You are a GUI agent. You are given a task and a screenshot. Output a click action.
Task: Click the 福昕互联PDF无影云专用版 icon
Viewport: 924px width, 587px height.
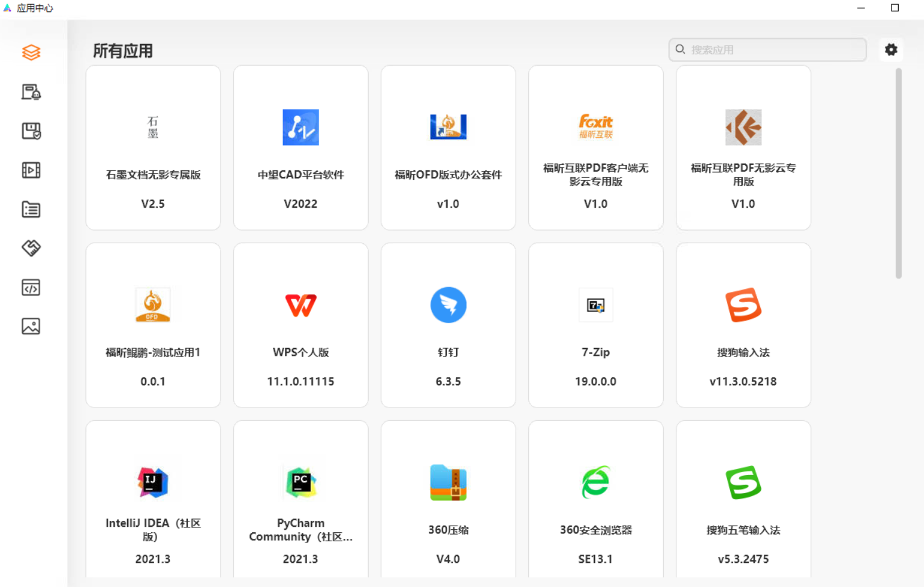pyautogui.click(x=743, y=127)
